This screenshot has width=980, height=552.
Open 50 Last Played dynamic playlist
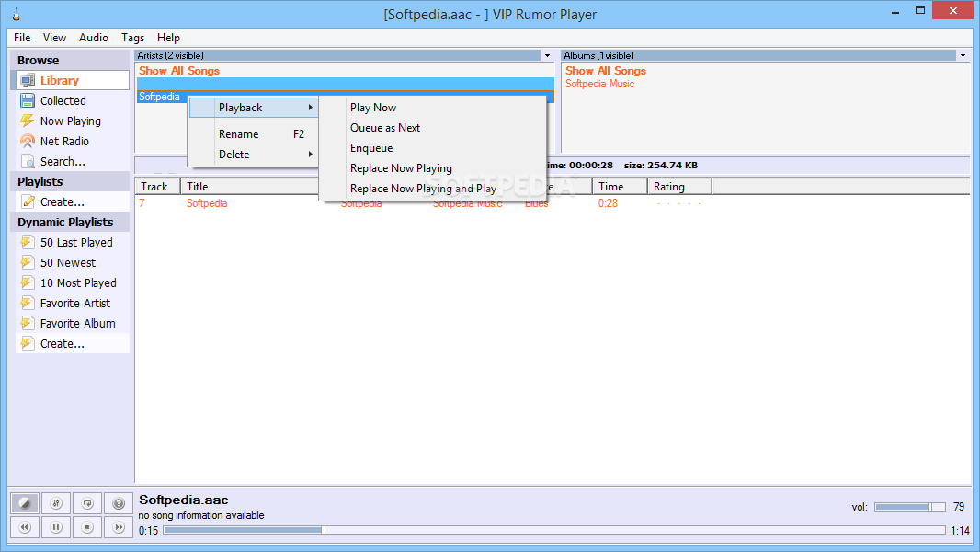click(x=71, y=243)
